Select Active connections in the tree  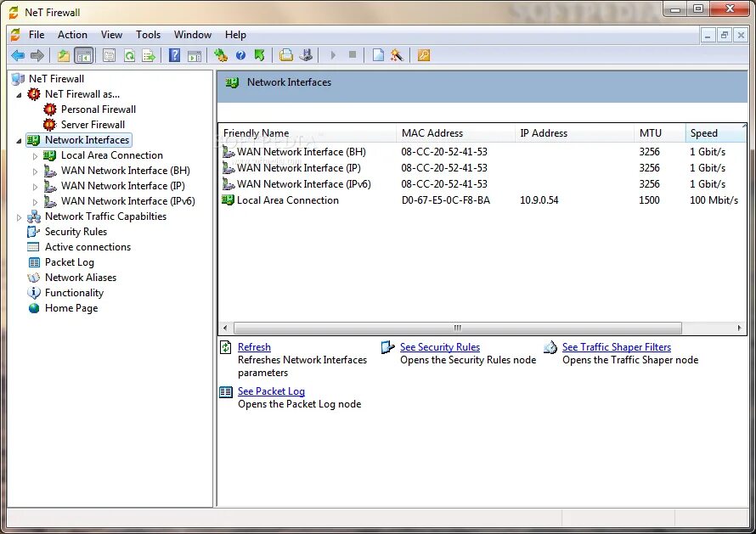click(x=87, y=247)
